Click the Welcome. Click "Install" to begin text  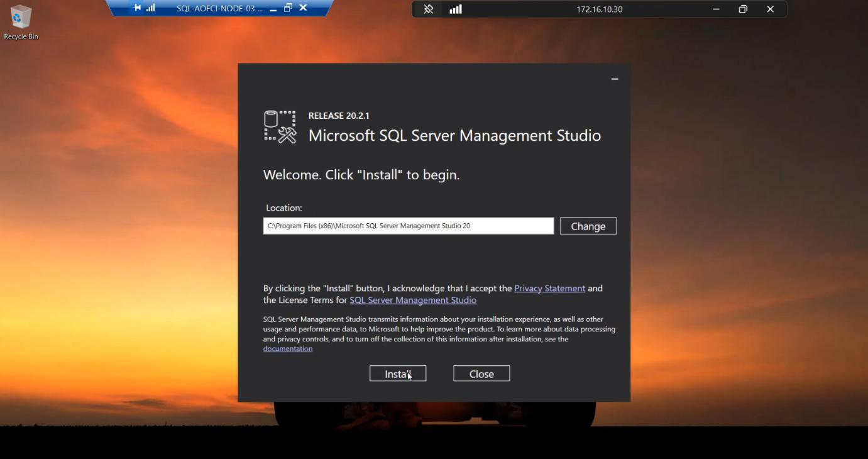click(x=361, y=175)
